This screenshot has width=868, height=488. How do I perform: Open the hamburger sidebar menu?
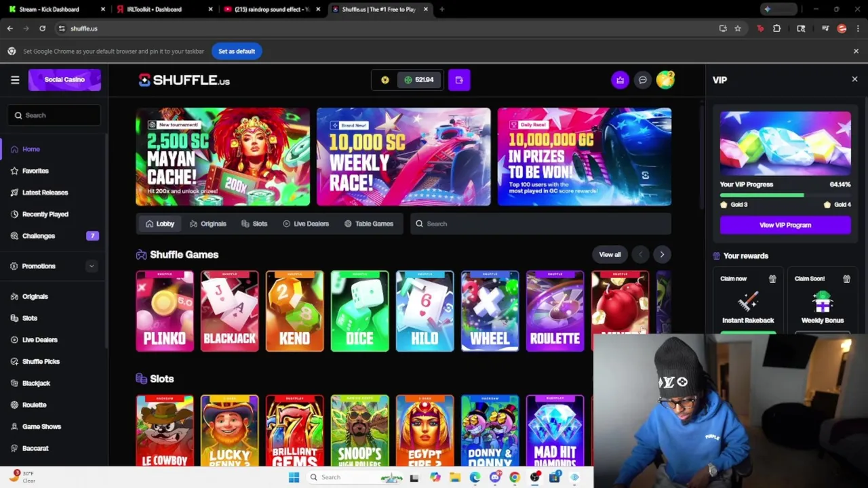15,80
